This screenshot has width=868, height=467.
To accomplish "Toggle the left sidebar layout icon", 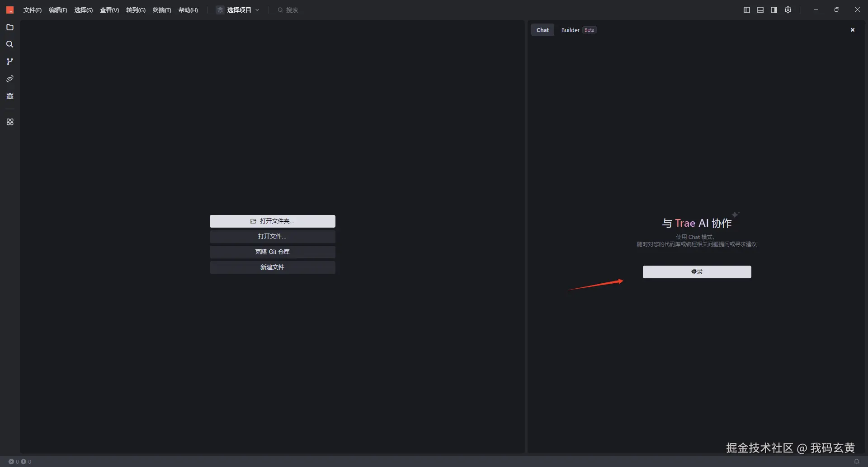I will (747, 10).
